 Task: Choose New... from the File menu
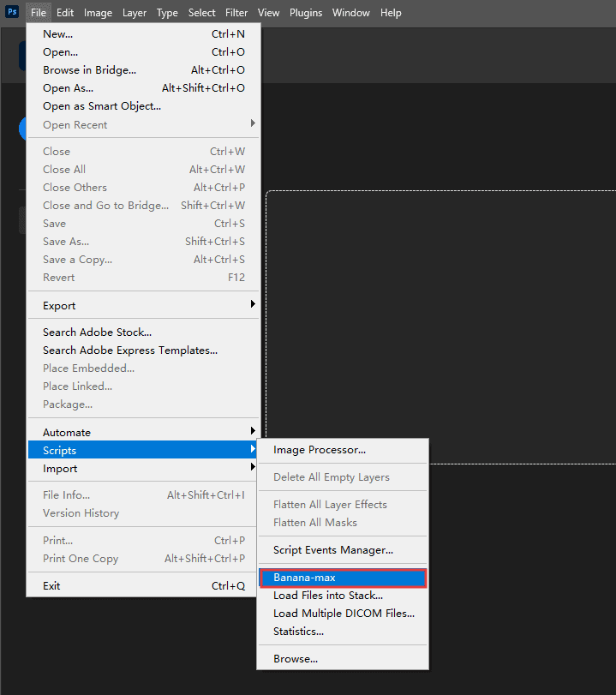click(x=143, y=34)
